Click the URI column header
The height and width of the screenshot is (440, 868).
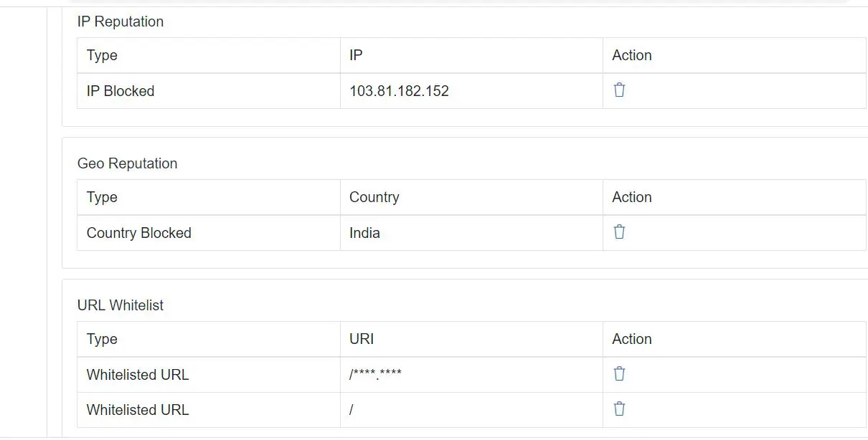tap(362, 339)
